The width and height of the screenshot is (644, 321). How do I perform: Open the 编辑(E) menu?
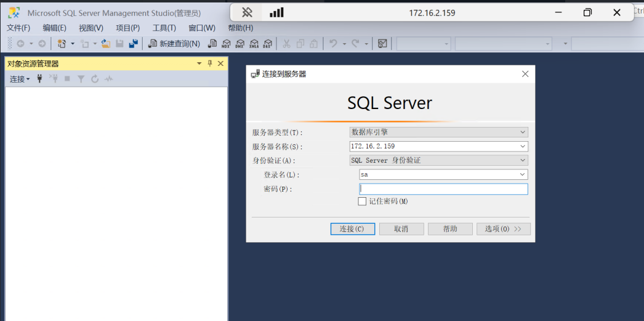point(54,28)
